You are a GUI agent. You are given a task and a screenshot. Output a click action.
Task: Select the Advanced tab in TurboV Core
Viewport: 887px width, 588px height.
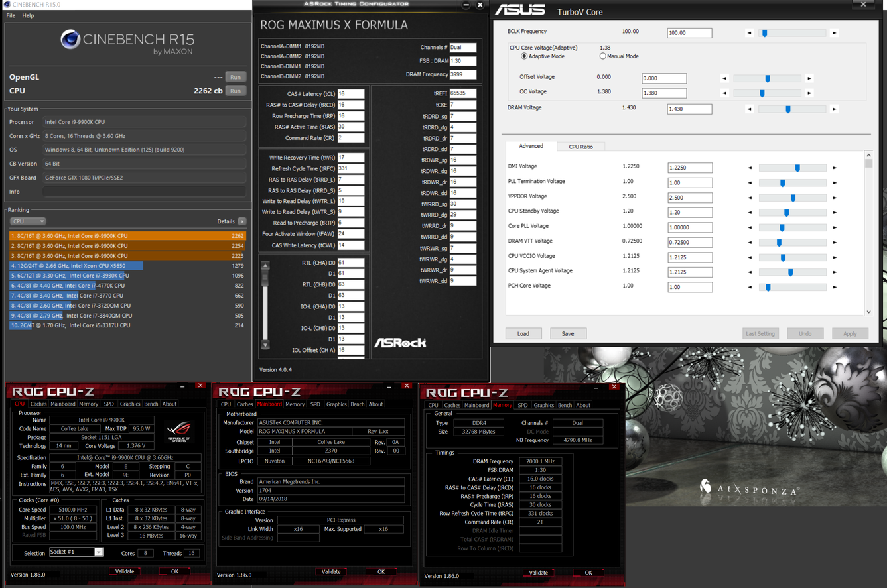tap(531, 146)
